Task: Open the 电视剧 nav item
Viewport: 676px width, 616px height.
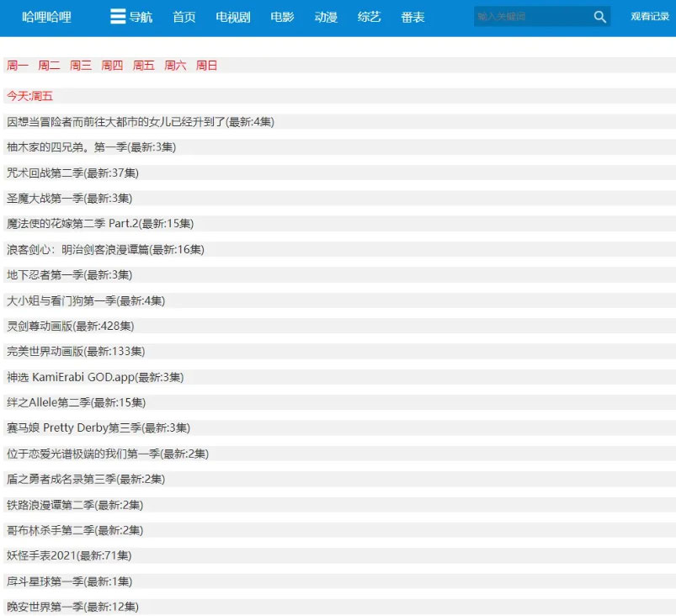Action: (233, 17)
